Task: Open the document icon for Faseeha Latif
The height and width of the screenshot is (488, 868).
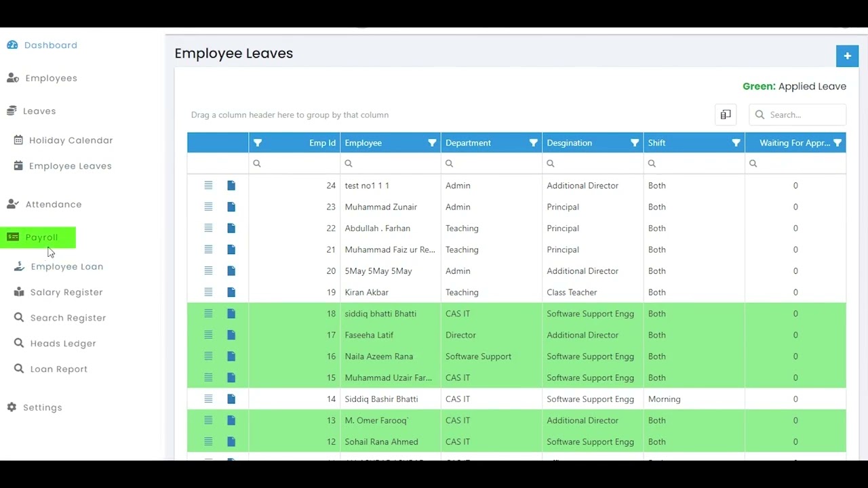Action: [x=231, y=335]
